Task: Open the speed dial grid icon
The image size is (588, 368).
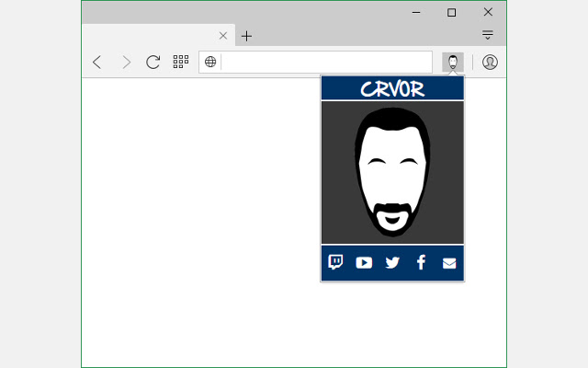Action: pos(181,62)
